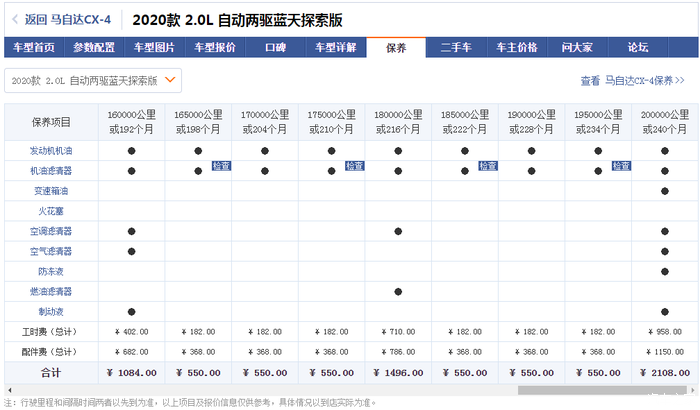The image size is (700, 410).
Task: Click the right arrow of the horizontal scrollbar
Action: point(692,390)
